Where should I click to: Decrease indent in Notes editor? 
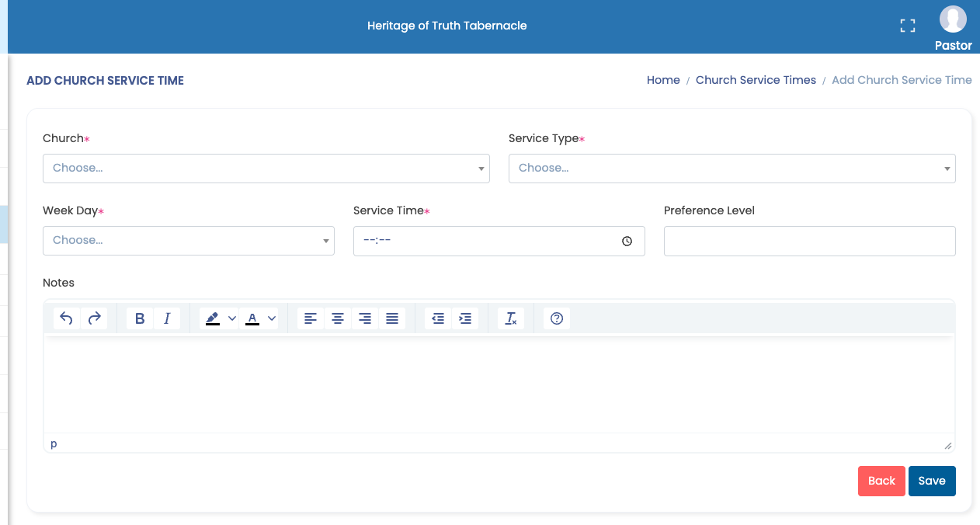point(438,318)
